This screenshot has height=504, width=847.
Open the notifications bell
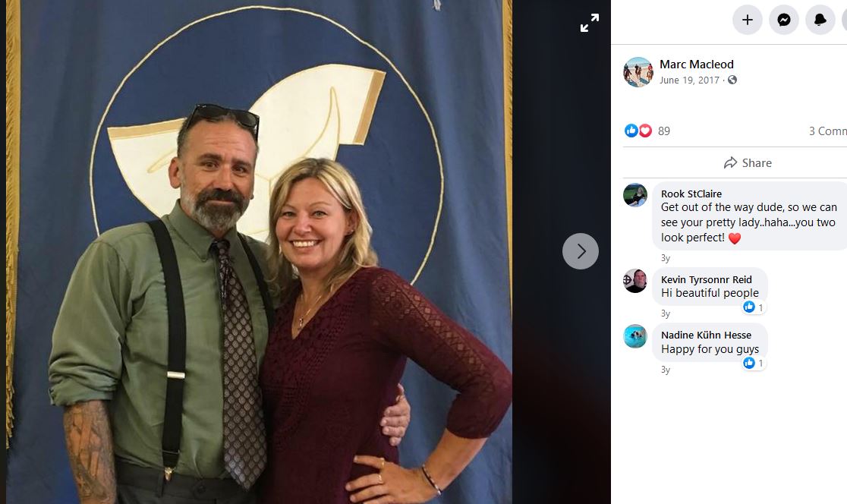pyautogui.click(x=820, y=20)
